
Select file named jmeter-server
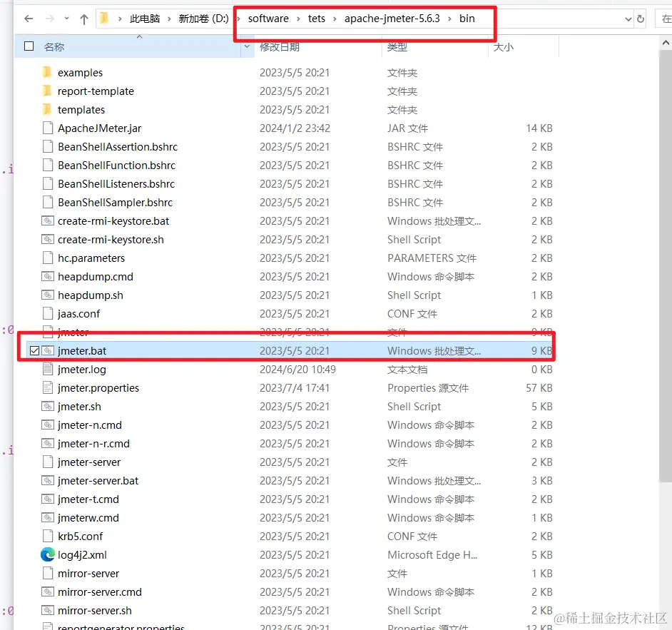click(89, 462)
